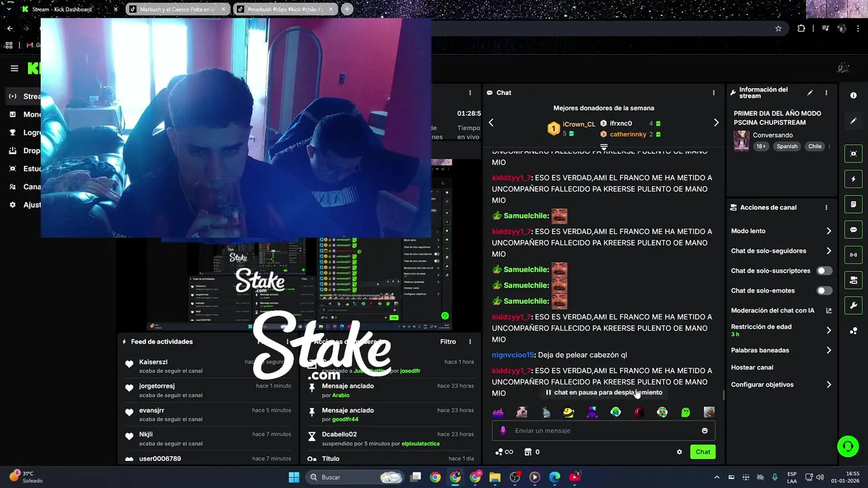
Task: Select the bee emote in the emote row
Action: coord(568,412)
